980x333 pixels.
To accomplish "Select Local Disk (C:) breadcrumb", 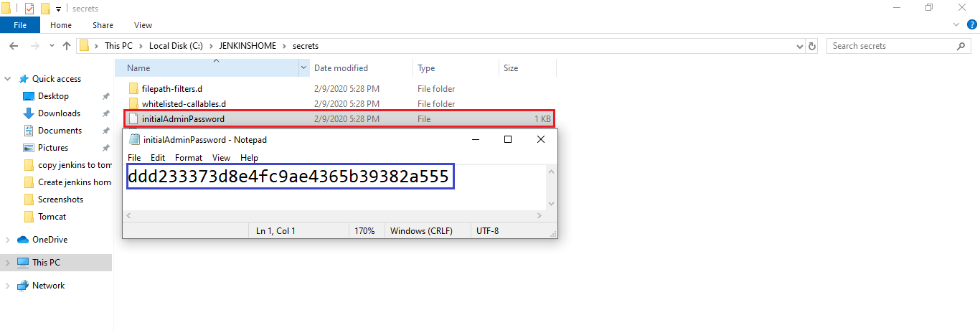I will click(176, 46).
